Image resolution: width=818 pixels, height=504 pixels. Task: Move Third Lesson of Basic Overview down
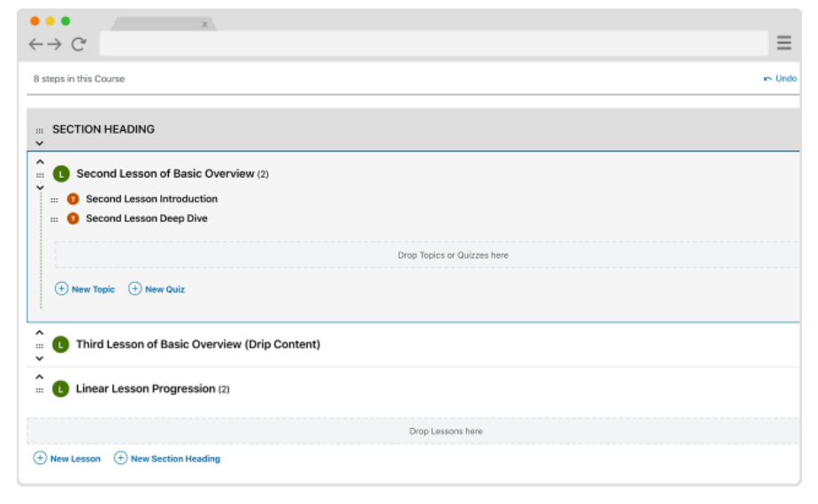[39, 358]
